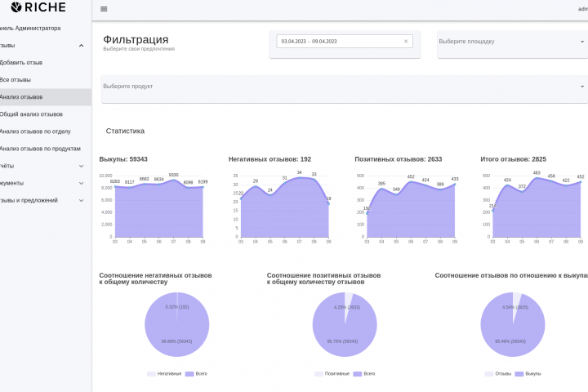
Task: Collapse the Отзывы sidebar section chevron
Action: (x=81, y=45)
